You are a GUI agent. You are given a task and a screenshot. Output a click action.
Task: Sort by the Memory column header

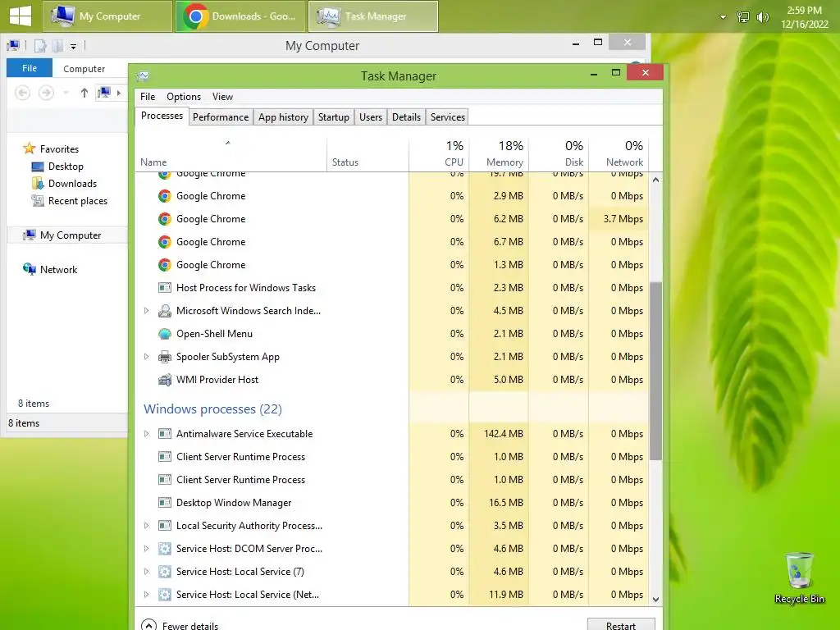pyautogui.click(x=499, y=154)
